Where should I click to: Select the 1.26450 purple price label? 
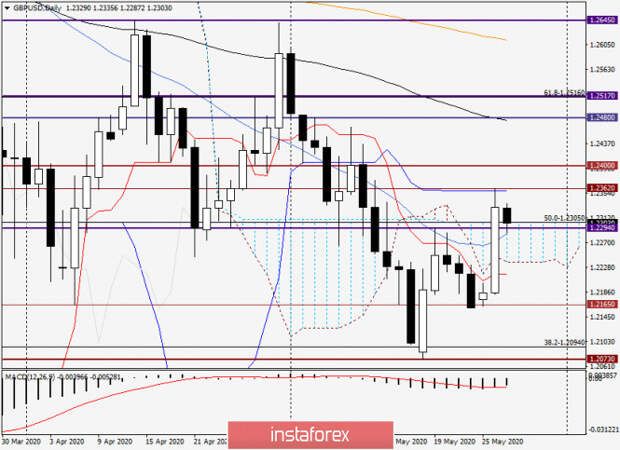pyautogui.click(x=602, y=20)
